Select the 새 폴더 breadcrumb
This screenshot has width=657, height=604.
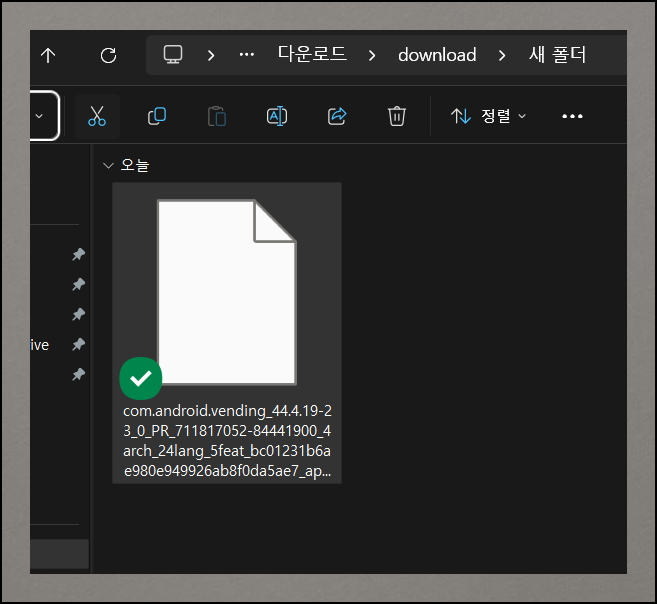(557, 55)
